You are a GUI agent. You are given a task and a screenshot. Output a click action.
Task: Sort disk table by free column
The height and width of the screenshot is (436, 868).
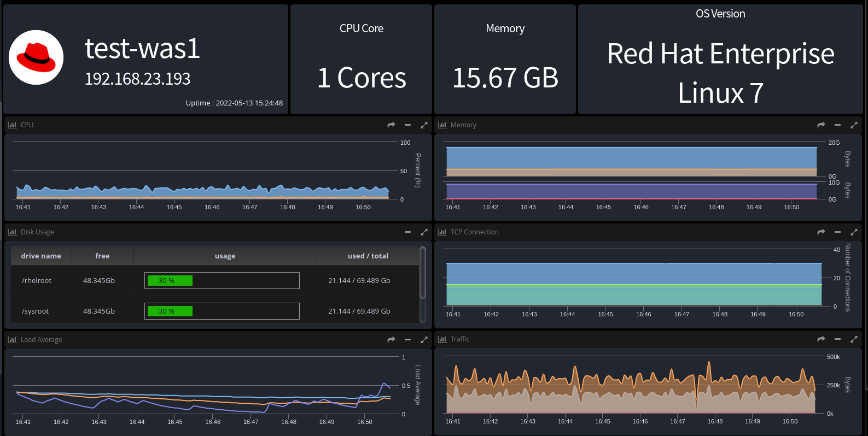click(102, 256)
